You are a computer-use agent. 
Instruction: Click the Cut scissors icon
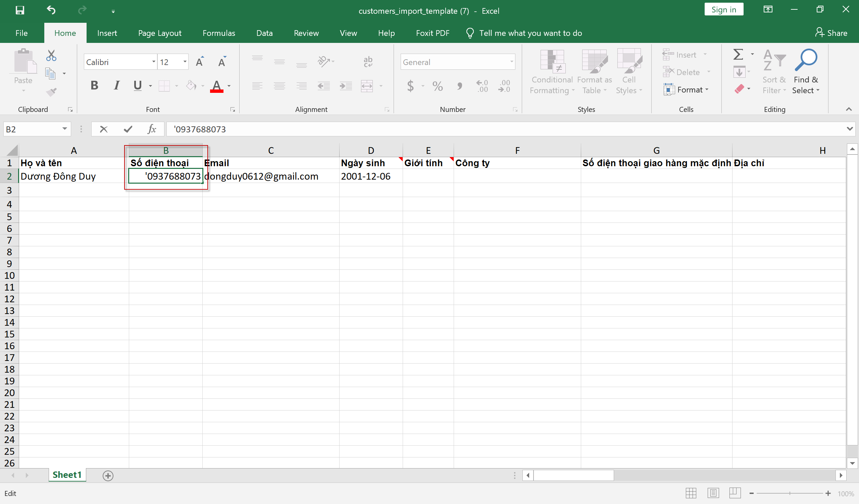(51, 55)
